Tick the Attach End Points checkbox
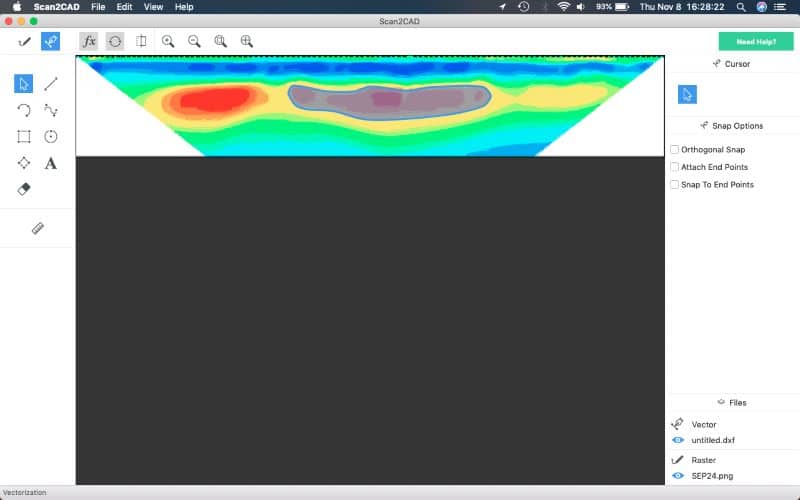The height and width of the screenshot is (500, 800). [x=674, y=167]
